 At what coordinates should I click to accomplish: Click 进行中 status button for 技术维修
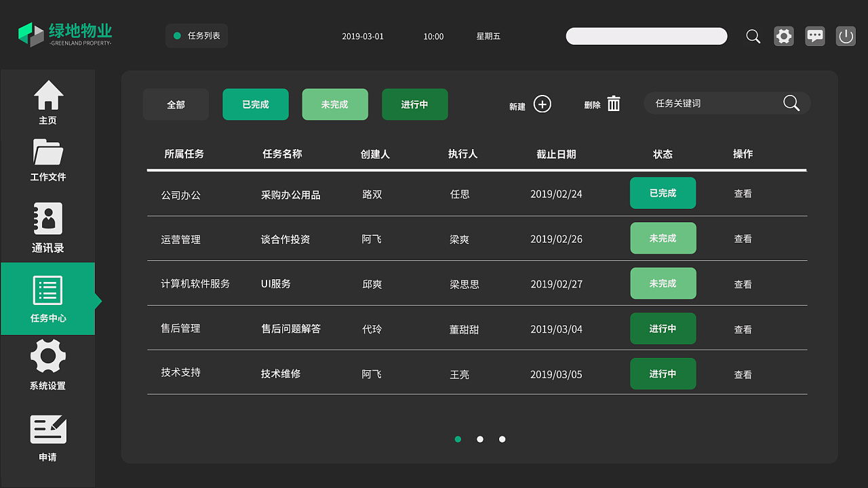[663, 373]
